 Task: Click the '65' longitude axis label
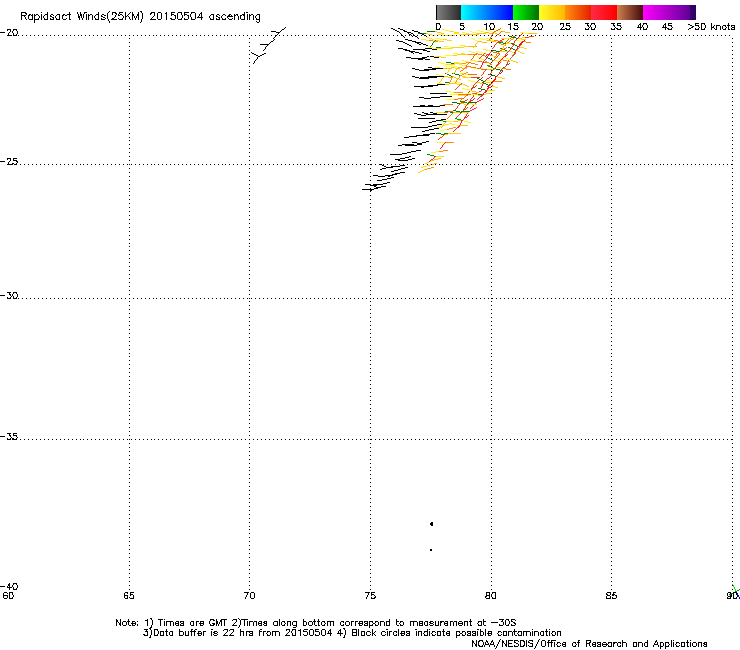click(129, 596)
